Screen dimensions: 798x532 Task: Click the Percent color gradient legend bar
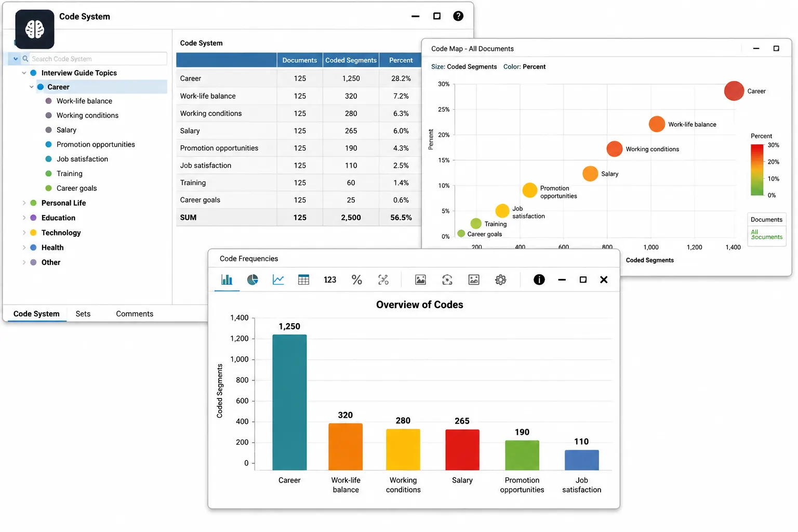[x=757, y=170]
